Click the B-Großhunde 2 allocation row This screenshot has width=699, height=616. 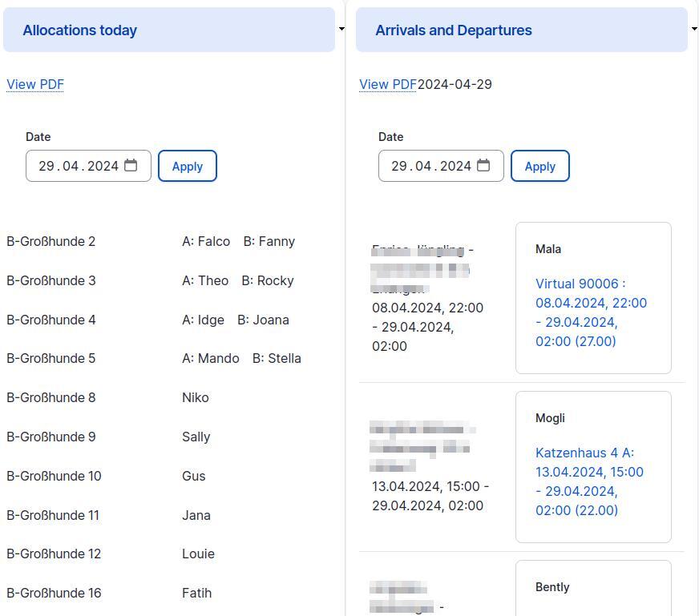[x=51, y=241]
